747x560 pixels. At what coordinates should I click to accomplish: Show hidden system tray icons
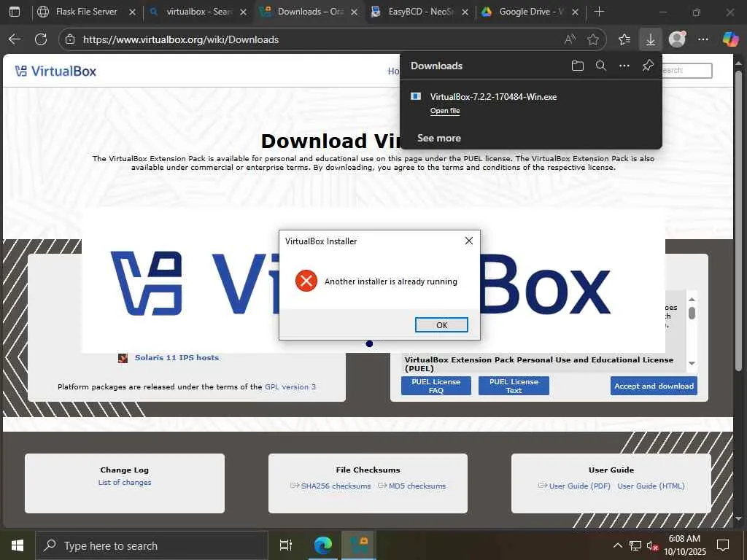[617, 545]
